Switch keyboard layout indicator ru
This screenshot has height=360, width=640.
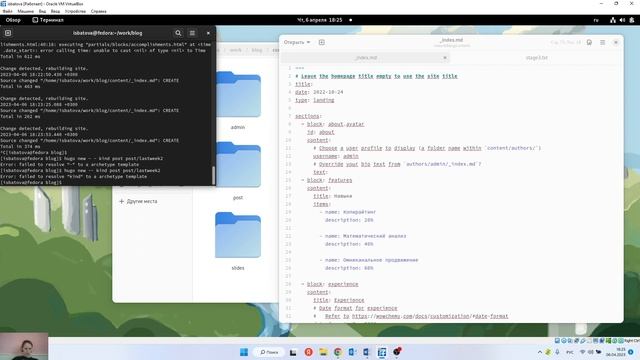[x=596, y=20]
